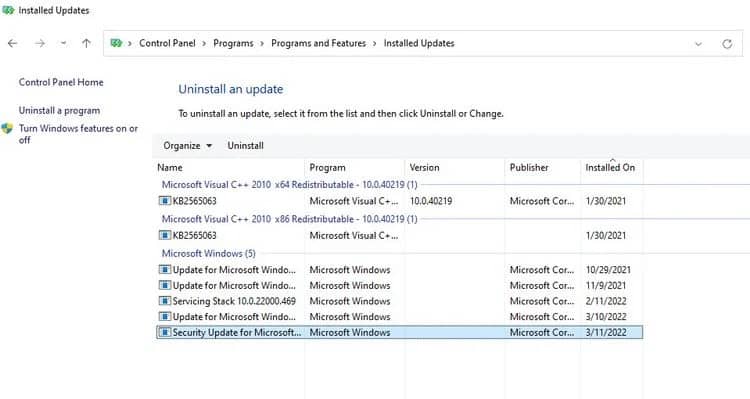Select update installed on 3/10/2022

pyautogui.click(x=399, y=317)
